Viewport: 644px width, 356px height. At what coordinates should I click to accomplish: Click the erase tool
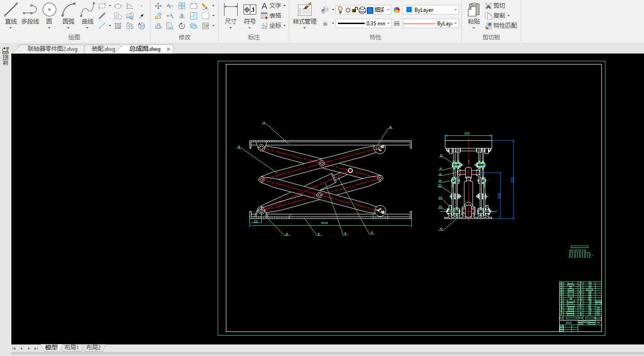[x=205, y=6]
